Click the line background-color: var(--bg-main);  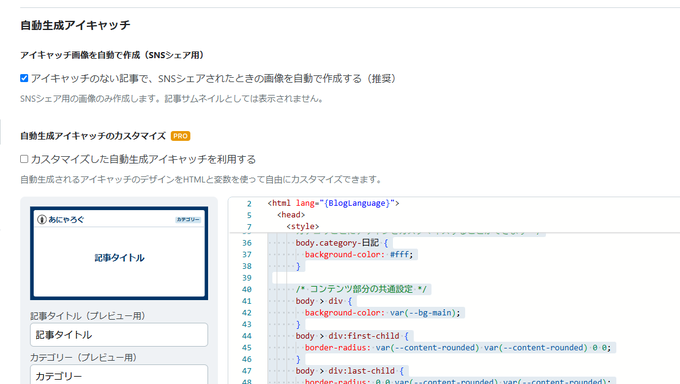point(382,313)
